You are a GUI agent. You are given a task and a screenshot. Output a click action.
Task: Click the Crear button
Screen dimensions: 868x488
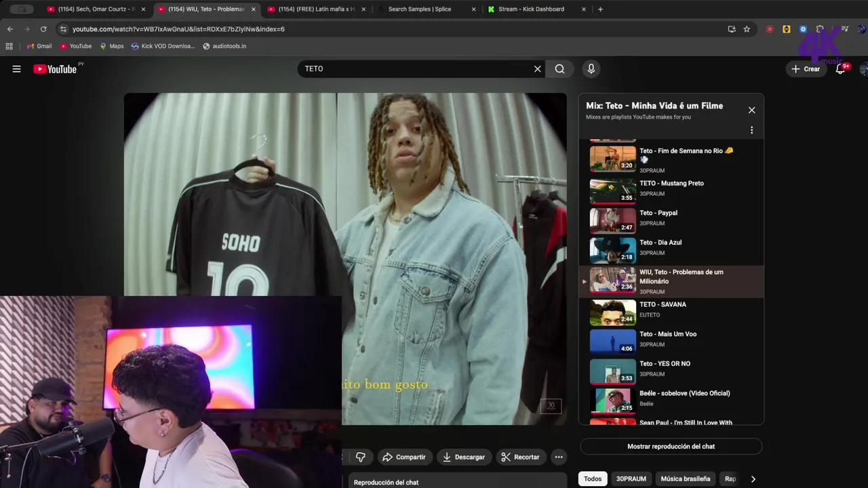point(806,68)
